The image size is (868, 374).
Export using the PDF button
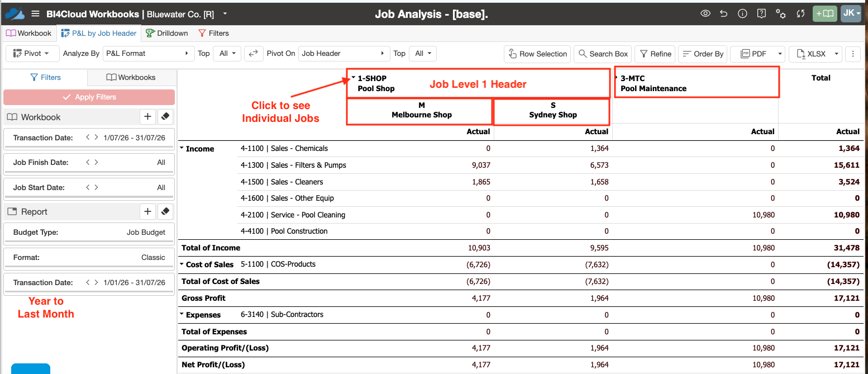tap(752, 54)
